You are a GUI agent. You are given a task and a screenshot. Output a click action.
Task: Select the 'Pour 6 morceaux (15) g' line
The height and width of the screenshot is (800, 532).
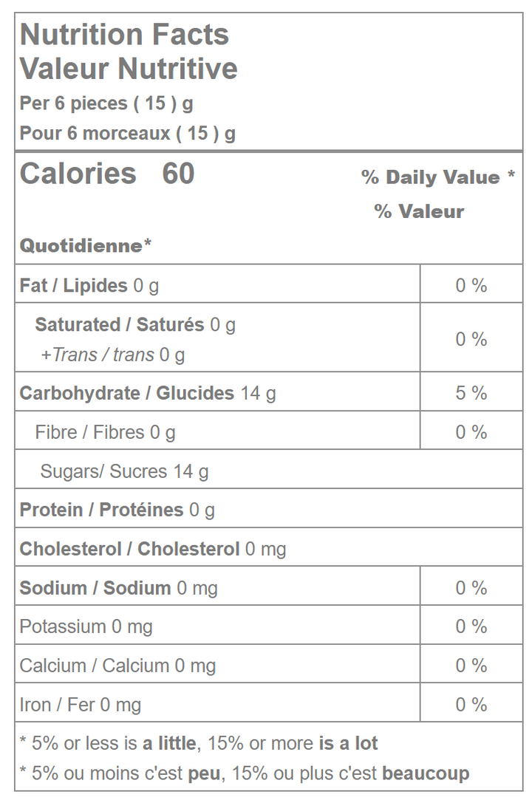(127, 134)
